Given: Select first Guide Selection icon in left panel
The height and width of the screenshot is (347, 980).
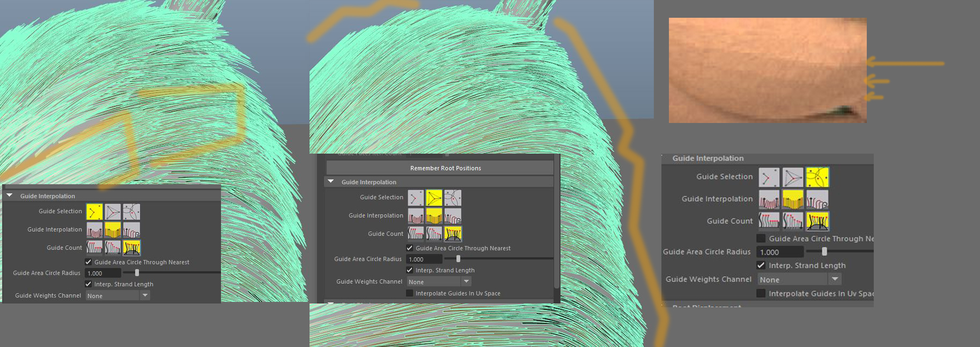Looking at the screenshot, I should (x=94, y=212).
